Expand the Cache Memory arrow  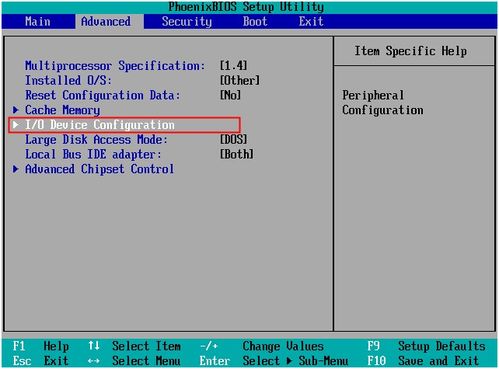(x=15, y=110)
